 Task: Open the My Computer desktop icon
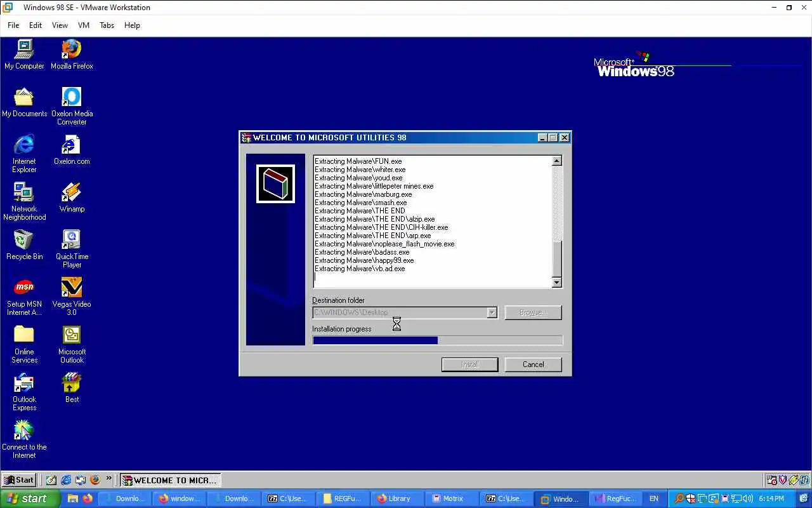(x=24, y=54)
